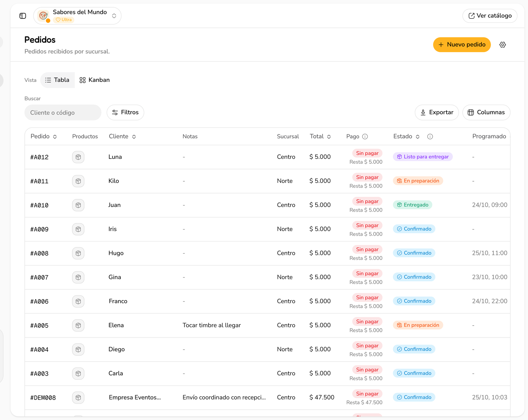Click the Pago info icon
The width and height of the screenshot is (528, 420).
point(365,137)
